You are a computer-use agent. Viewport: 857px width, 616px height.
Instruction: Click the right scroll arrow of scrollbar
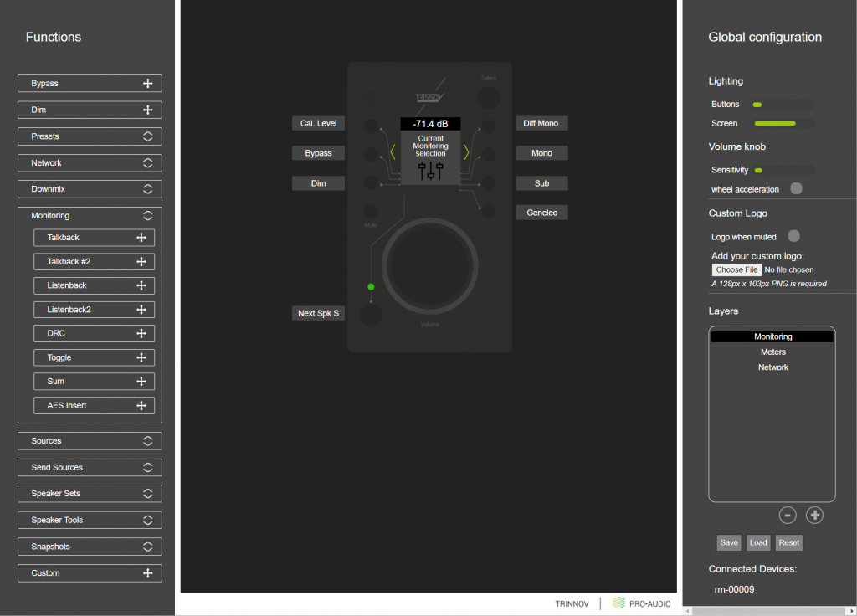click(851, 611)
